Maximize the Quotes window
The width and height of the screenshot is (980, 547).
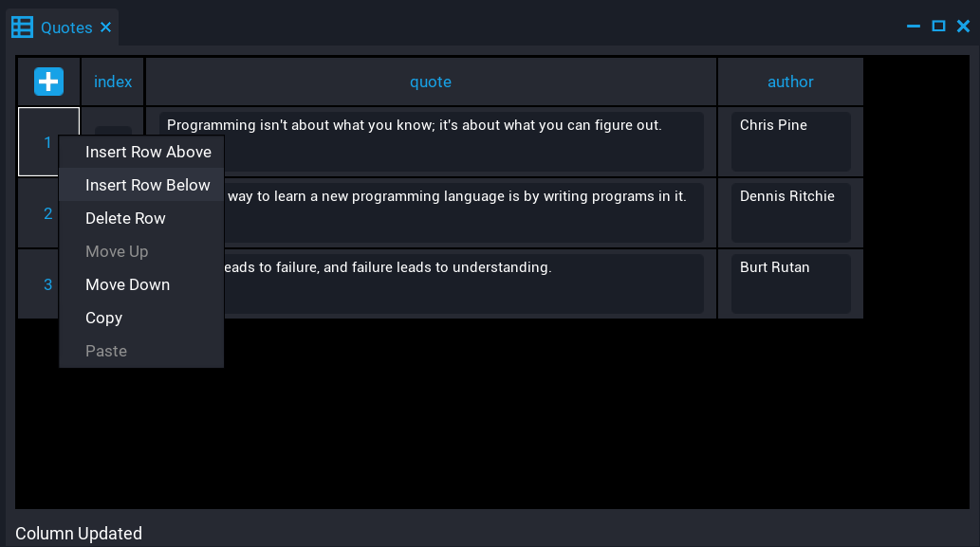[938, 27]
